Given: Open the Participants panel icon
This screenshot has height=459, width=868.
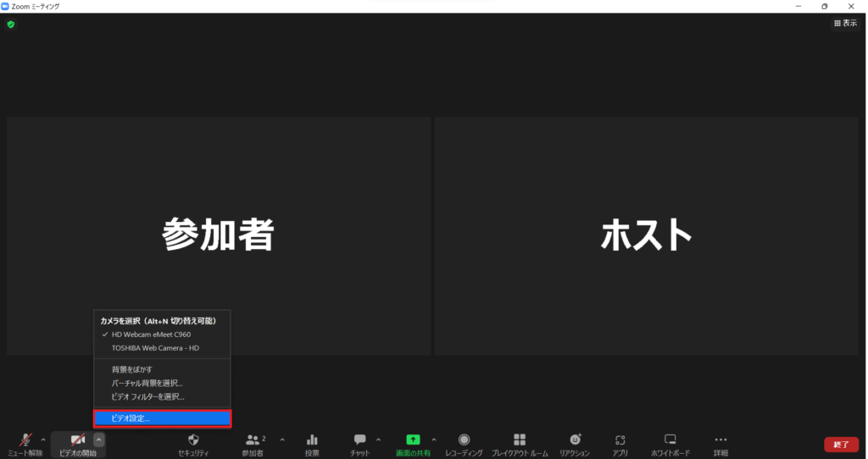Looking at the screenshot, I should click(253, 440).
